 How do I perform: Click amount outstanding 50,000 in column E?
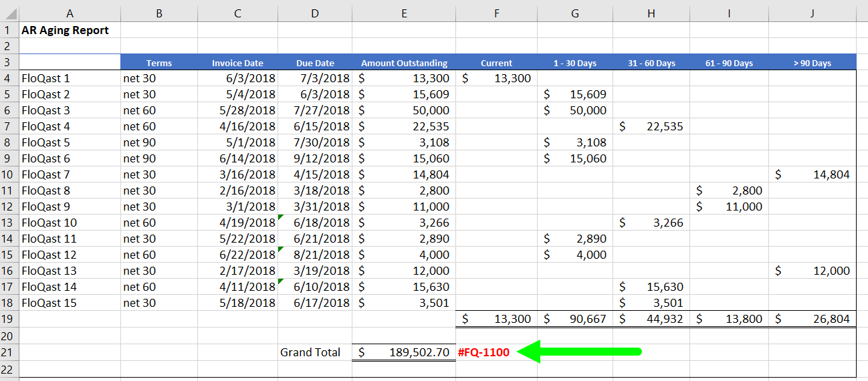coord(404,110)
